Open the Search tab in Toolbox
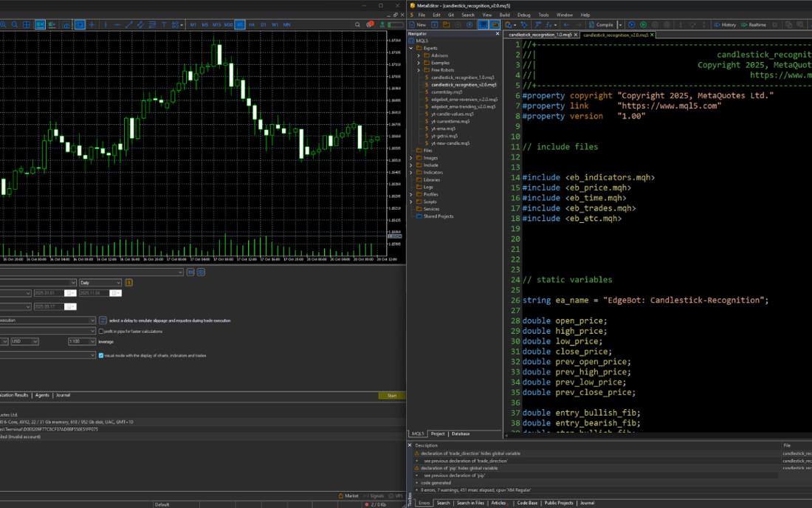 click(444, 503)
